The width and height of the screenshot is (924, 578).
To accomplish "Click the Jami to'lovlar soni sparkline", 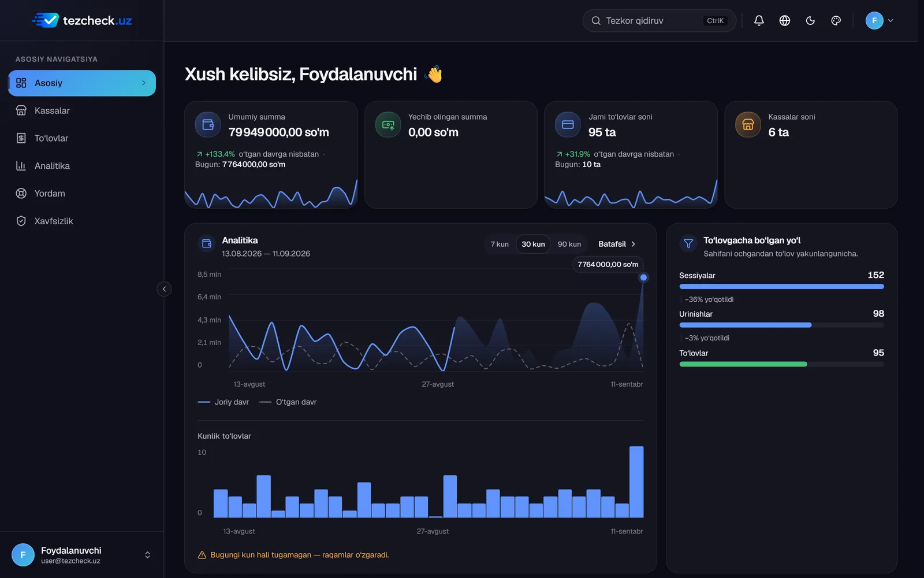I will coord(631,194).
